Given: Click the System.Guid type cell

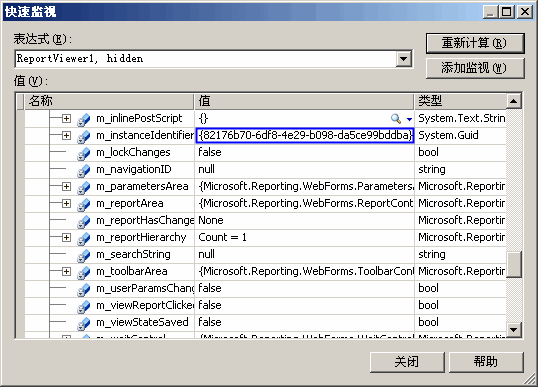Looking at the screenshot, I should click(x=448, y=136).
